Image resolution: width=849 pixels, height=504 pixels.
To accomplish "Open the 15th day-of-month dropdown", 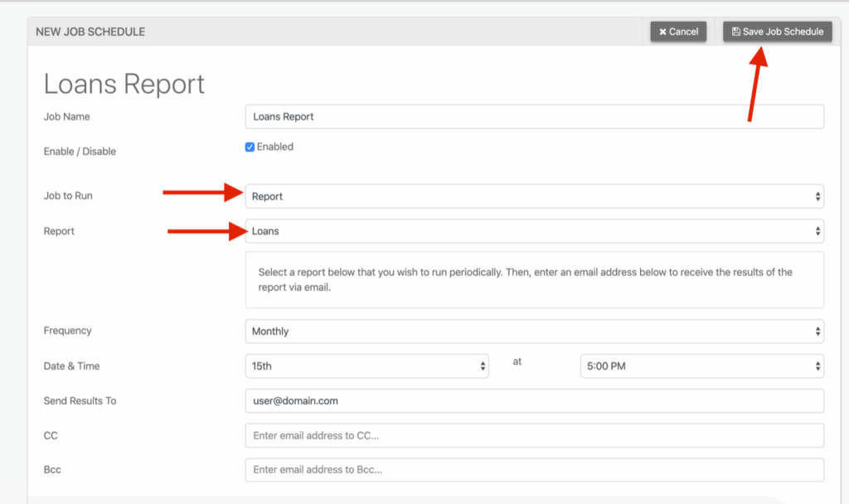I will point(365,366).
